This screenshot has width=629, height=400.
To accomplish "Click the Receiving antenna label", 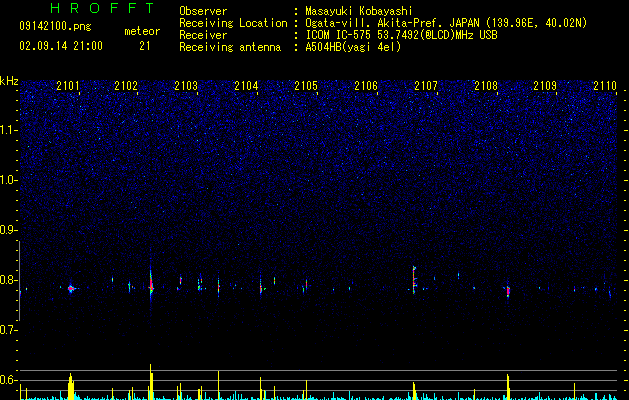I will pyautogui.click(x=230, y=47).
